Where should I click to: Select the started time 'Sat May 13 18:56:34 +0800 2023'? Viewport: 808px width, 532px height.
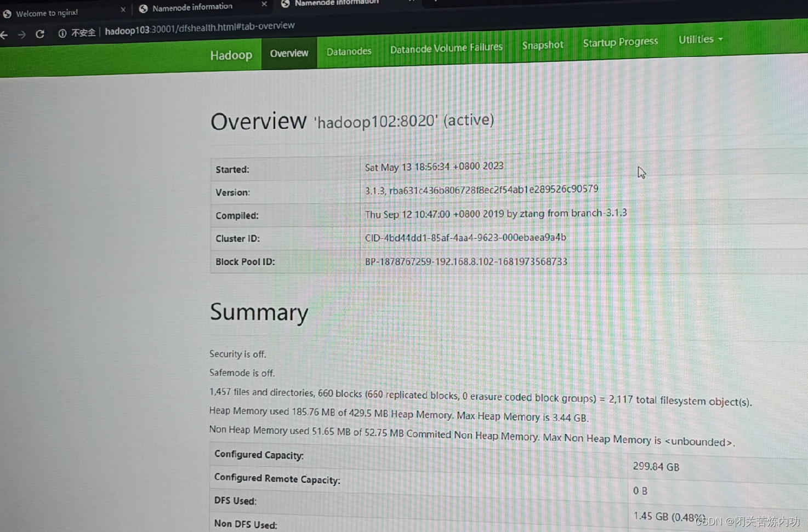pyautogui.click(x=434, y=167)
